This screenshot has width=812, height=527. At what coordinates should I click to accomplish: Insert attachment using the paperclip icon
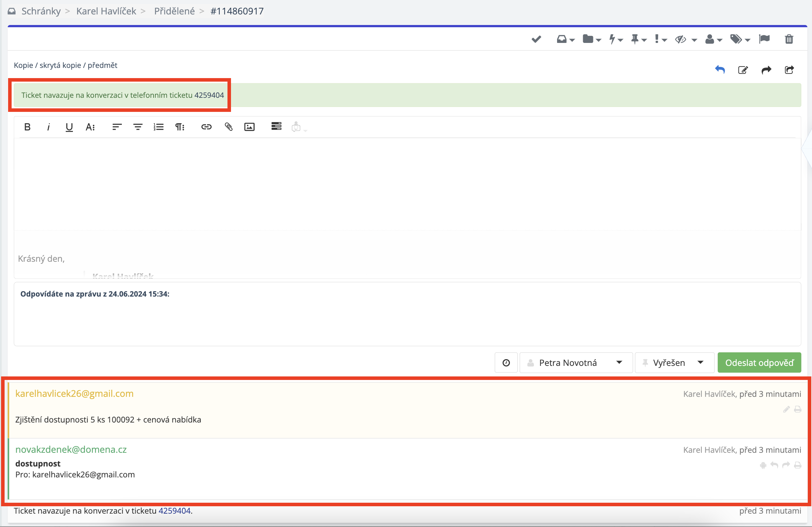pos(229,127)
